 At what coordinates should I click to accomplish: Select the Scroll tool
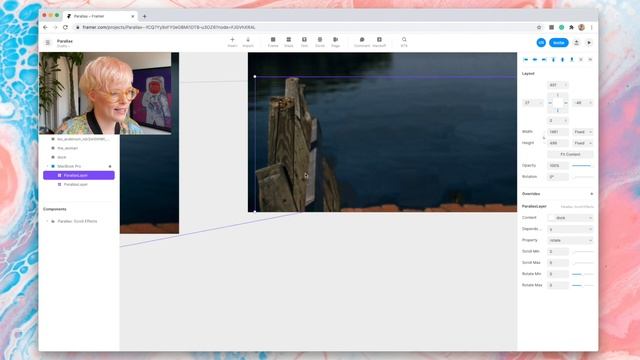[x=320, y=42]
